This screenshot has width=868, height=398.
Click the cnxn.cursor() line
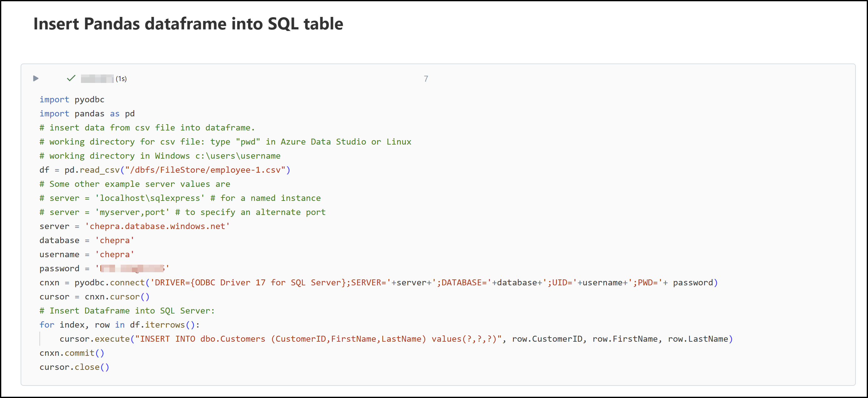click(x=94, y=297)
